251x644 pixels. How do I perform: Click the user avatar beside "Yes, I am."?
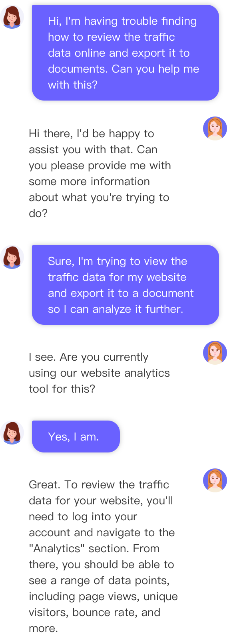(x=12, y=433)
